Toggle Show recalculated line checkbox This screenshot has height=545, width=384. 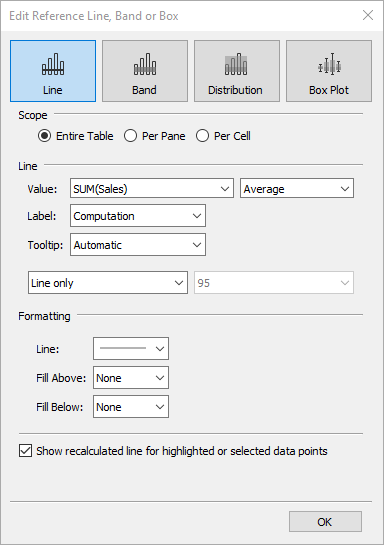point(25,451)
